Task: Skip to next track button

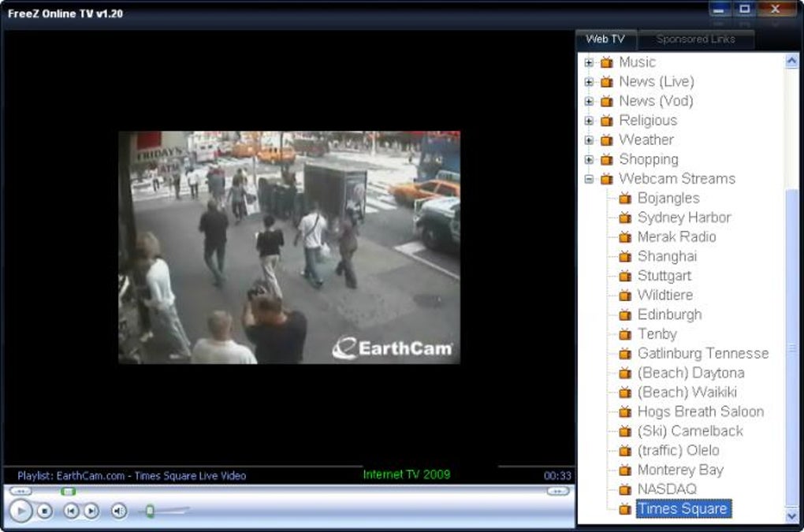Action: pos(91,511)
